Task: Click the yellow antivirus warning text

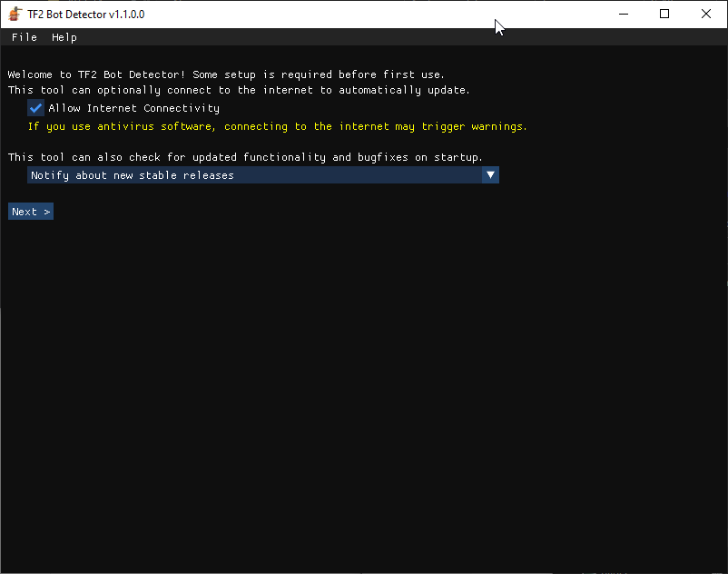Action: pos(277,126)
